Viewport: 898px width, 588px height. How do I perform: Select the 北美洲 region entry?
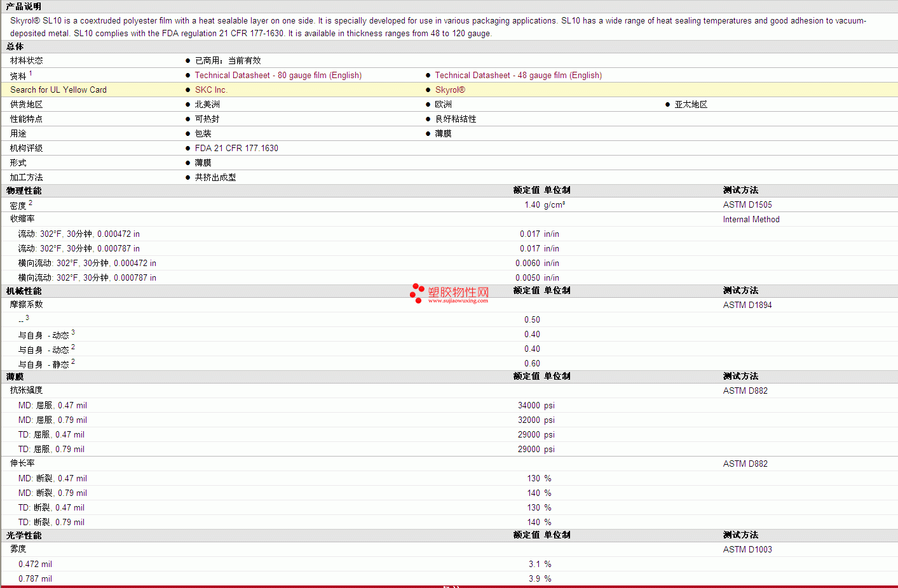pyautogui.click(x=207, y=104)
